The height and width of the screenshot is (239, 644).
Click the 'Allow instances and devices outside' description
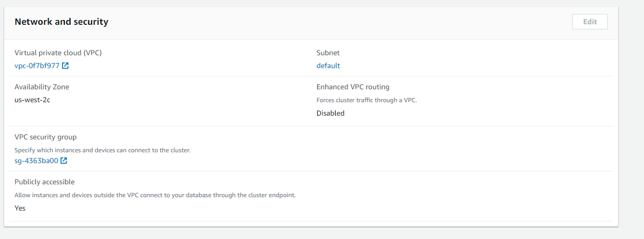point(155,195)
